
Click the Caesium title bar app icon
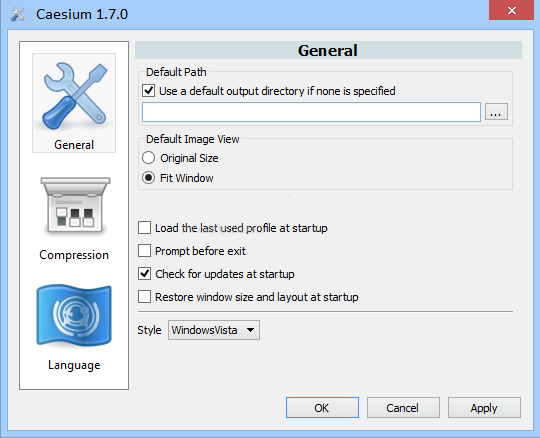[18, 14]
